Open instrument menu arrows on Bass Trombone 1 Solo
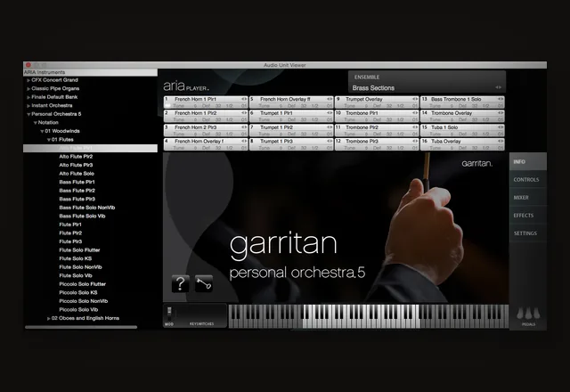Screen dimensions: 570x392 point(501,99)
